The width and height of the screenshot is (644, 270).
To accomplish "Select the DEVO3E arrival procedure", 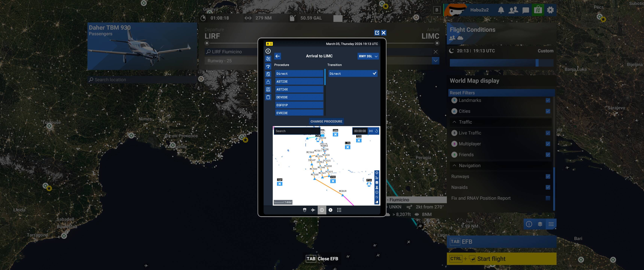I will click(x=299, y=97).
